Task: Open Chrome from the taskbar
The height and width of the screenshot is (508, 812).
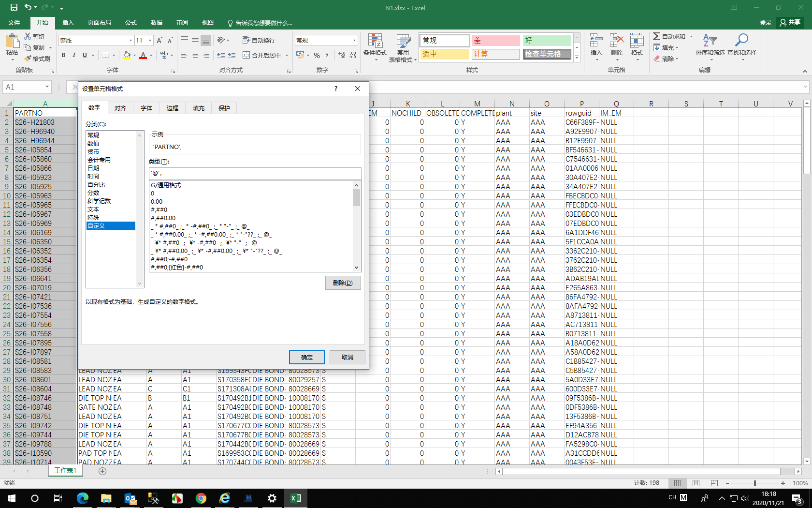Action: point(201,498)
